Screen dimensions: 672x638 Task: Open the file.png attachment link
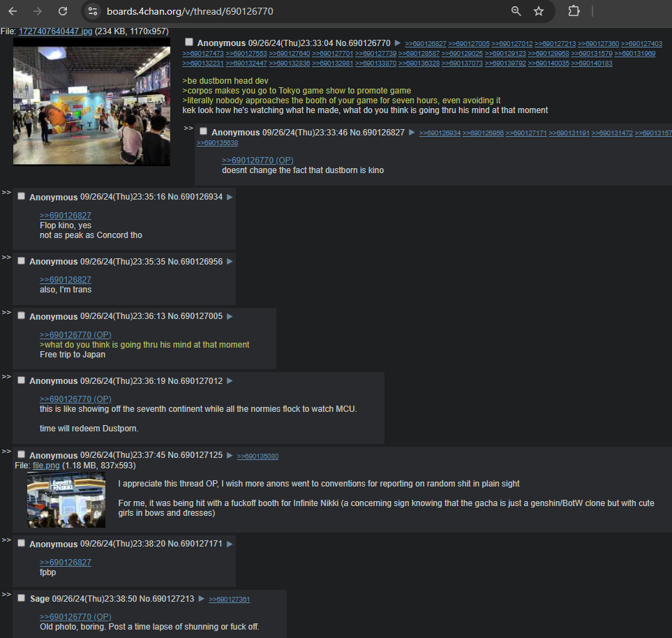coord(46,466)
